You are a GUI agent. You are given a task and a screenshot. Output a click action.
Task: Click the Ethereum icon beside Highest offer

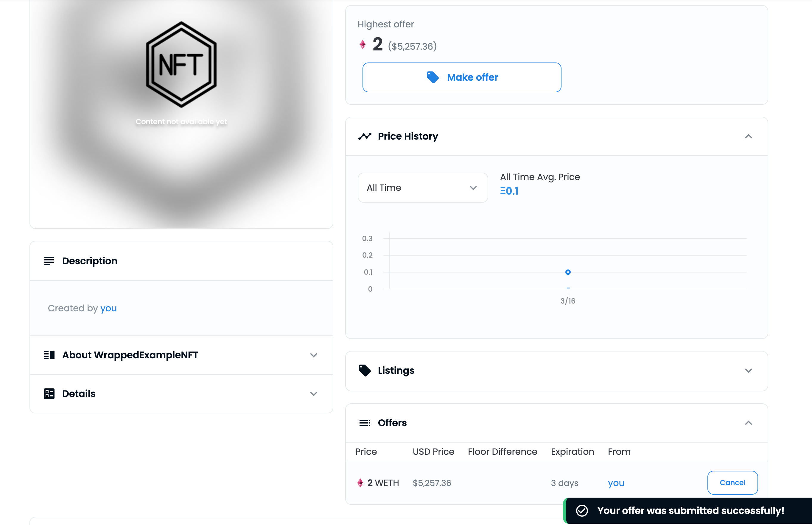(x=362, y=45)
